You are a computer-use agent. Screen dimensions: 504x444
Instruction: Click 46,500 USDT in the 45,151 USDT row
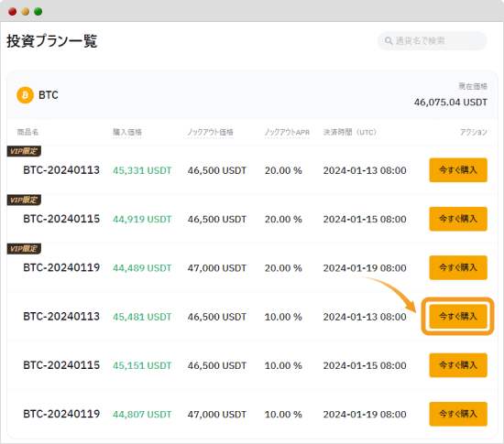(217, 365)
